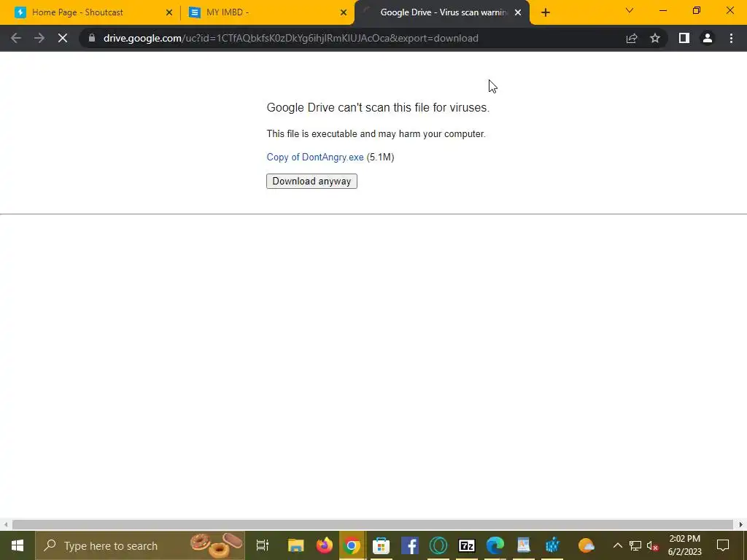
Task: Open the Chrome side panel
Action: click(x=684, y=38)
